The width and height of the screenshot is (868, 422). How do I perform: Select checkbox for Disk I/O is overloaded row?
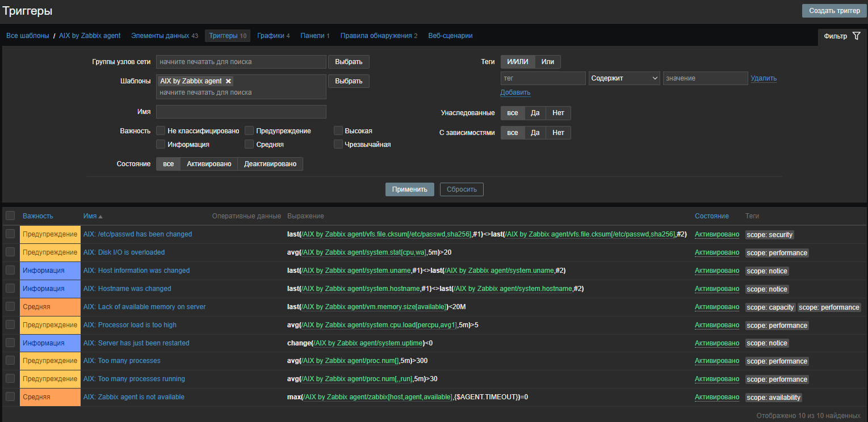(10, 252)
